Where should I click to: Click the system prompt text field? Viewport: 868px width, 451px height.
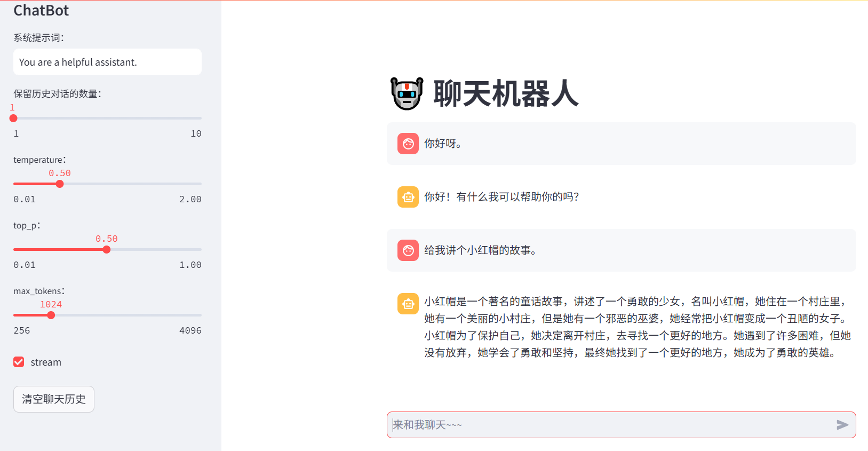(107, 62)
